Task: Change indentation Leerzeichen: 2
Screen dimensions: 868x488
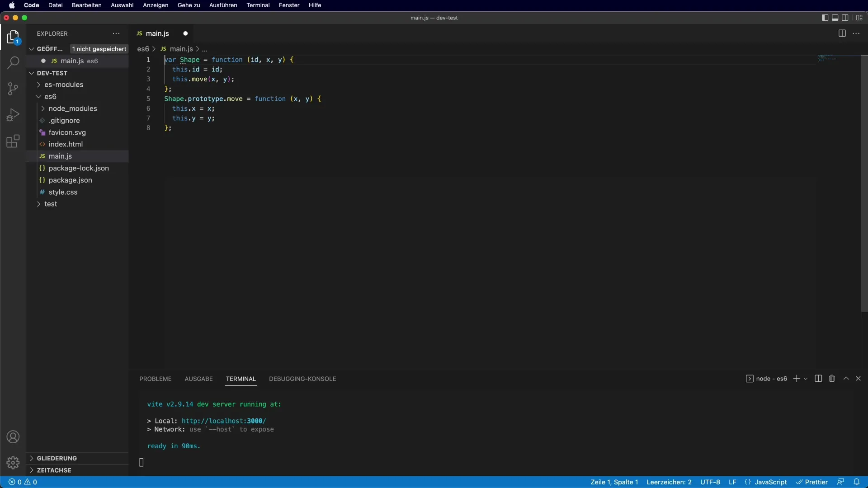Action: pos(669,482)
